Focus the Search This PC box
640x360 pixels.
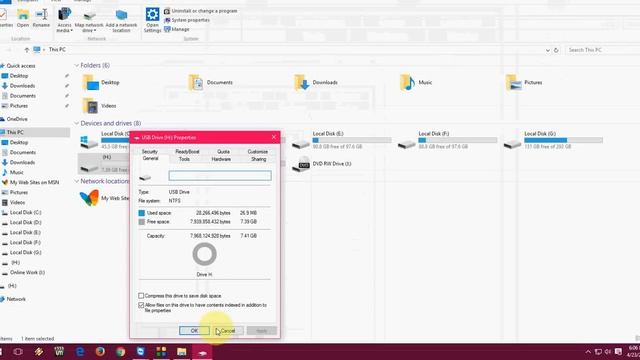(602, 50)
